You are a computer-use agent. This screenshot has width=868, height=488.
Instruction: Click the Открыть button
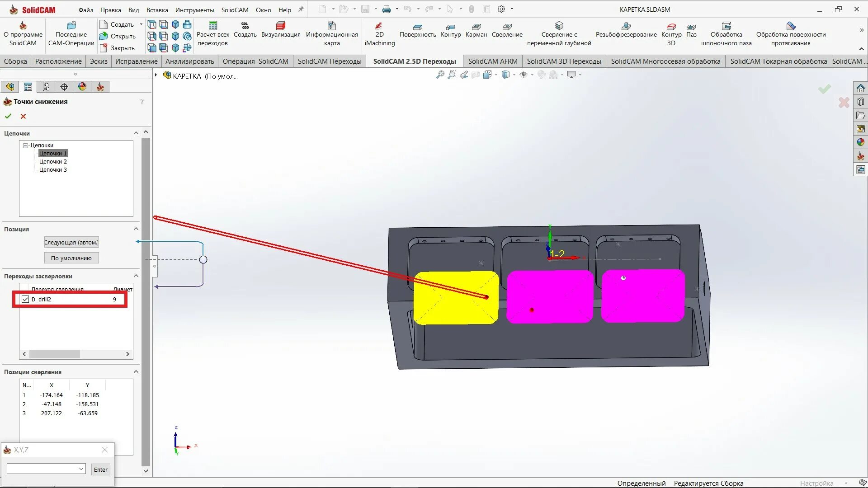click(x=118, y=36)
